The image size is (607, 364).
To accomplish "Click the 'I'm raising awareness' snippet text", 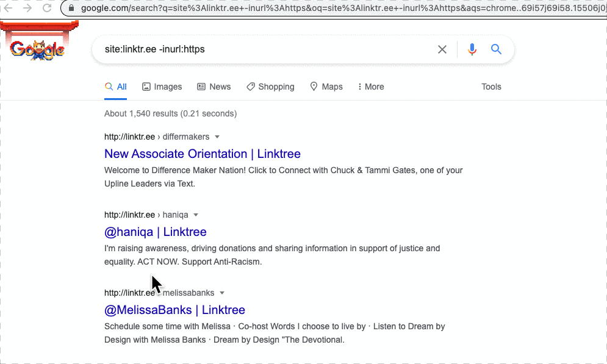I will (272, 255).
